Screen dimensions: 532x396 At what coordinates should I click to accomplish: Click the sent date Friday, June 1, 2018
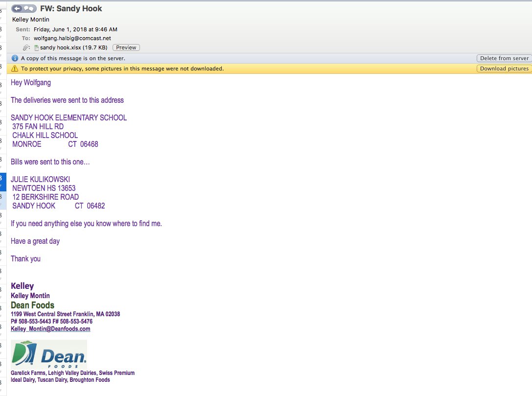(75, 29)
